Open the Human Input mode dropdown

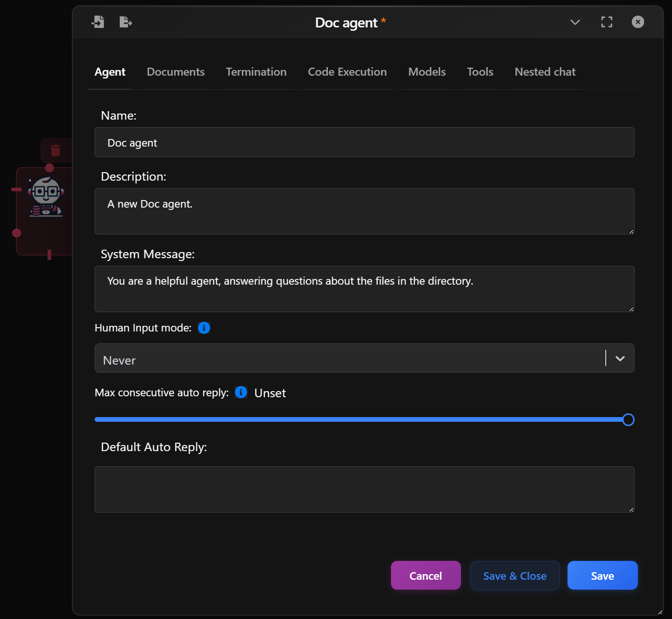[x=364, y=358]
